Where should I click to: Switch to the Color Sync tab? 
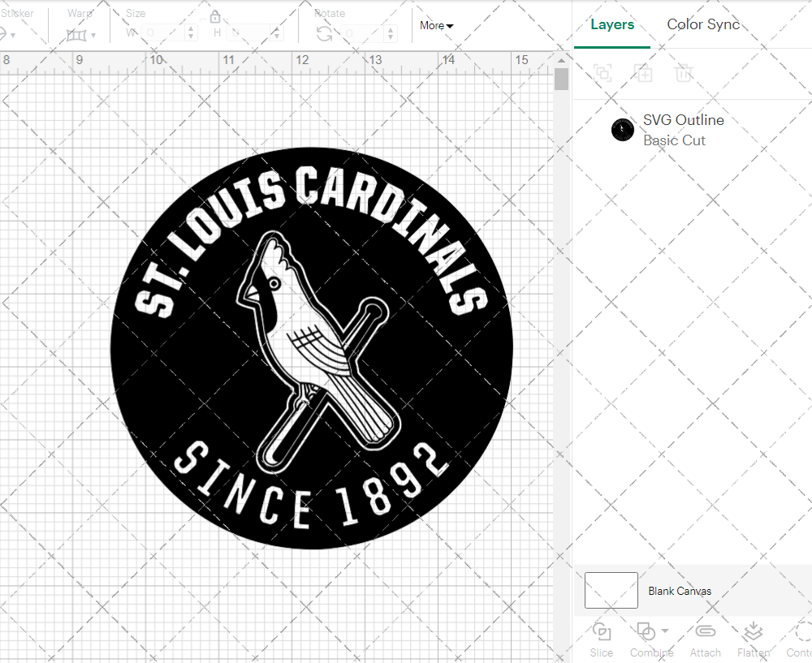(x=703, y=24)
